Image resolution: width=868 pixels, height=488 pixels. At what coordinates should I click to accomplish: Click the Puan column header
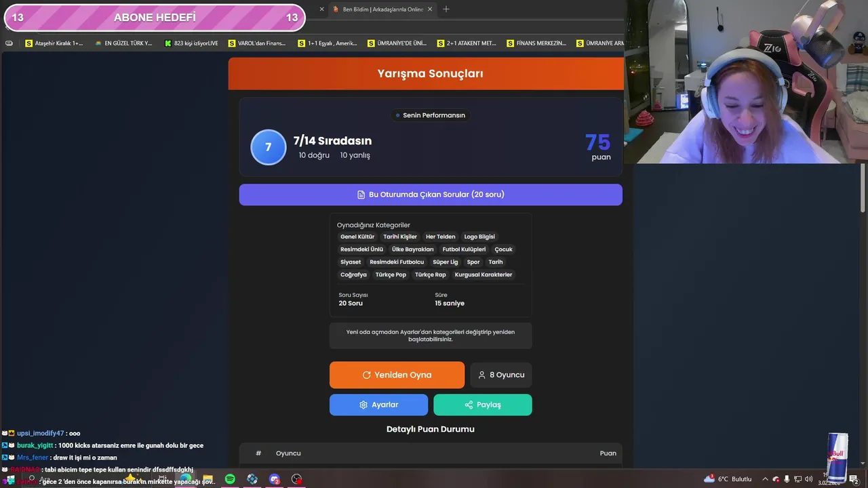tap(608, 453)
